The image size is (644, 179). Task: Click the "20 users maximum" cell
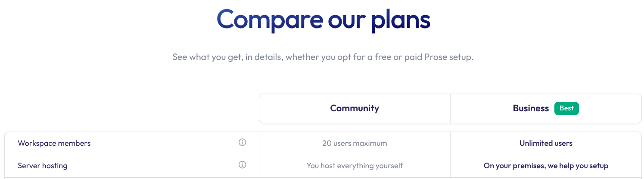tap(355, 143)
